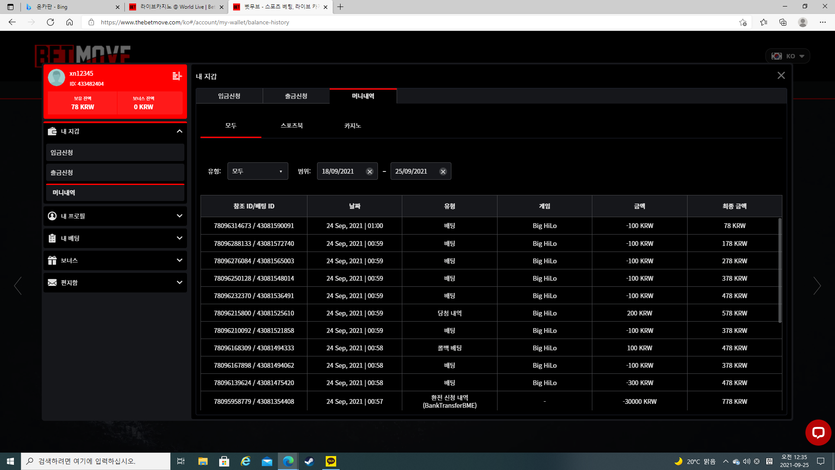Select the 카지노 casino sub-tab
Viewport: 835px width, 470px height.
point(353,126)
